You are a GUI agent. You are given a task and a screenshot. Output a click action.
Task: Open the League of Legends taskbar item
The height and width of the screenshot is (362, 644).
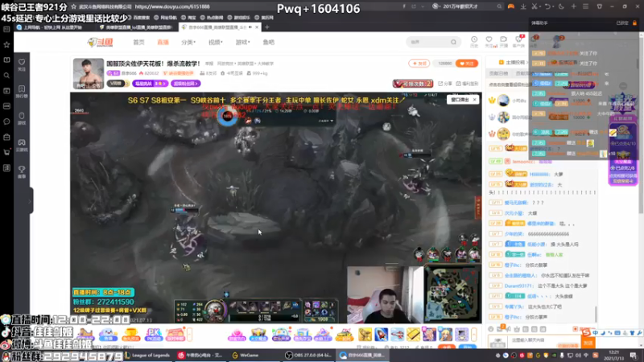click(x=147, y=356)
